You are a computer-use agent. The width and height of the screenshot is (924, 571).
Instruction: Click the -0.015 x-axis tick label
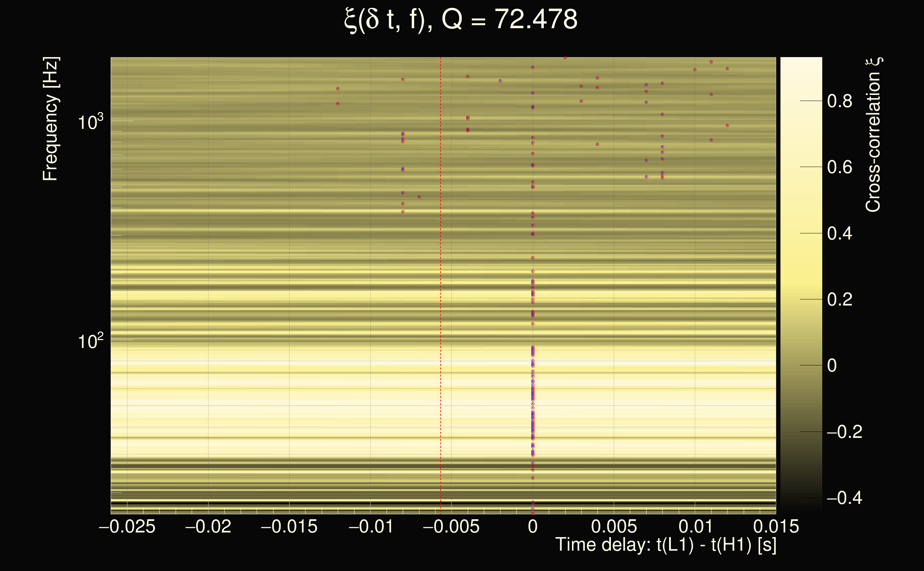pos(289,526)
